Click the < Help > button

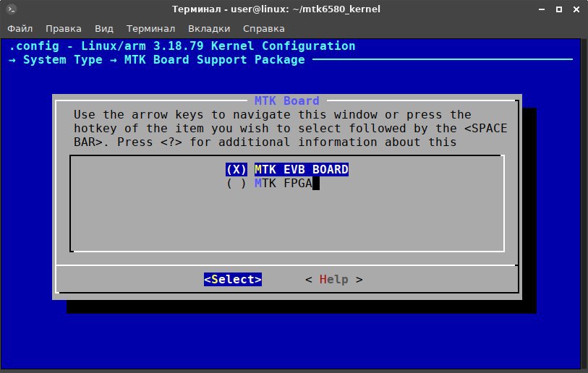tap(333, 279)
